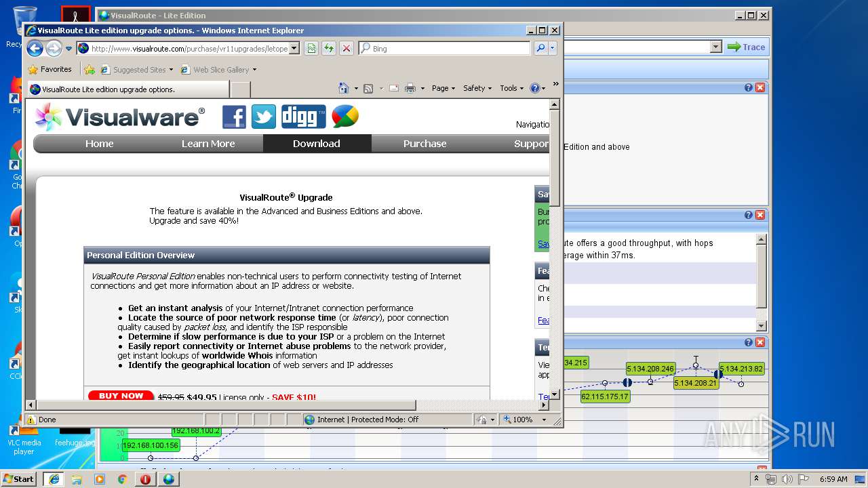This screenshot has width=868, height=488.
Task: Click the Add to Favorites Bar icon
Action: (89, 69)
